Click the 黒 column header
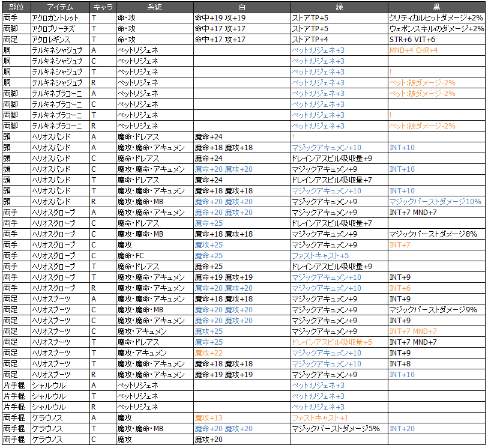 (x=436, y=7)
